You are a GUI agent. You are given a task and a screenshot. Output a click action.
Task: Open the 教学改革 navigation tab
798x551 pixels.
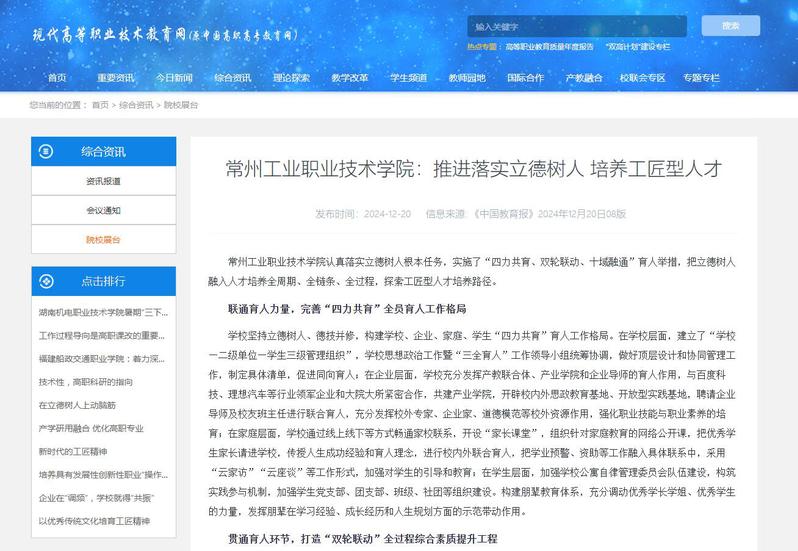click(350, 78)
